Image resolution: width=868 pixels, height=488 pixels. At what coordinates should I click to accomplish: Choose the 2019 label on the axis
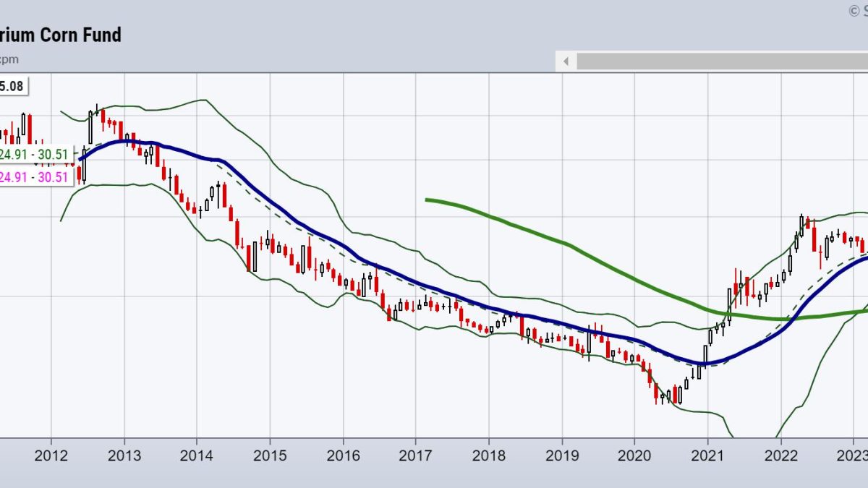pyautogui.click(x=561, y=455)
